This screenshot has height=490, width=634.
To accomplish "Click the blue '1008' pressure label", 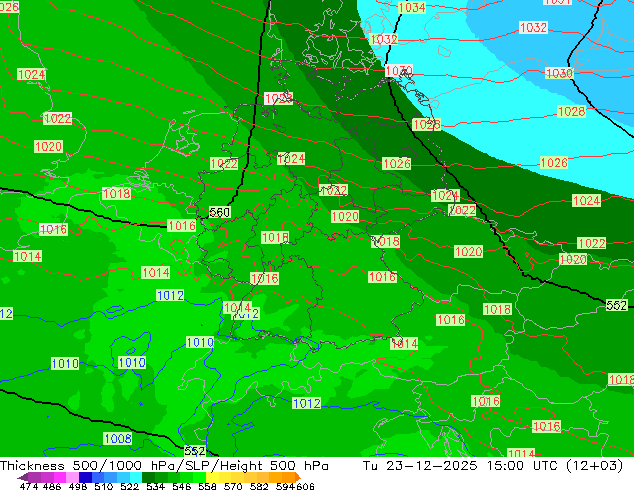I will click(118, 439).
